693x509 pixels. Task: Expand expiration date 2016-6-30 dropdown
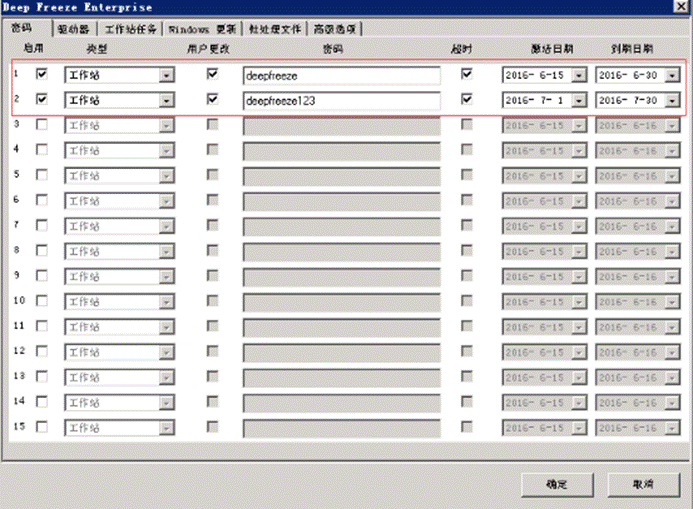coord(672,76)
